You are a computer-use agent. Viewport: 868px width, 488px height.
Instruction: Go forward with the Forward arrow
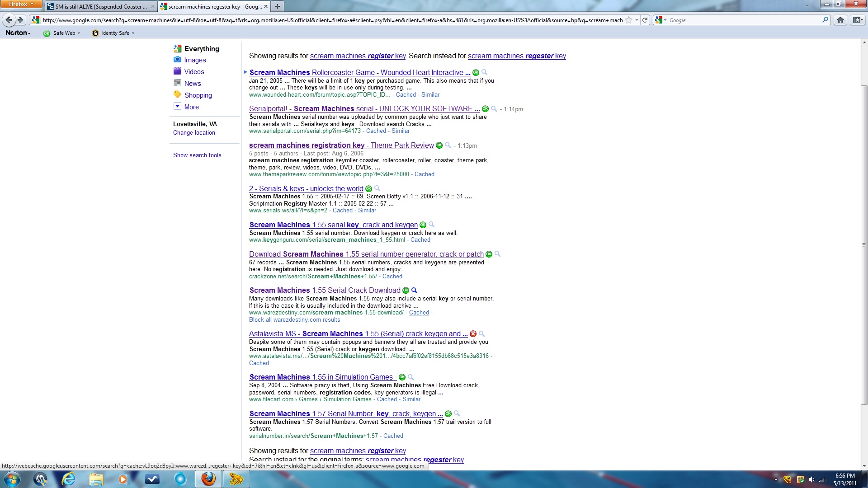click(20, 20)
